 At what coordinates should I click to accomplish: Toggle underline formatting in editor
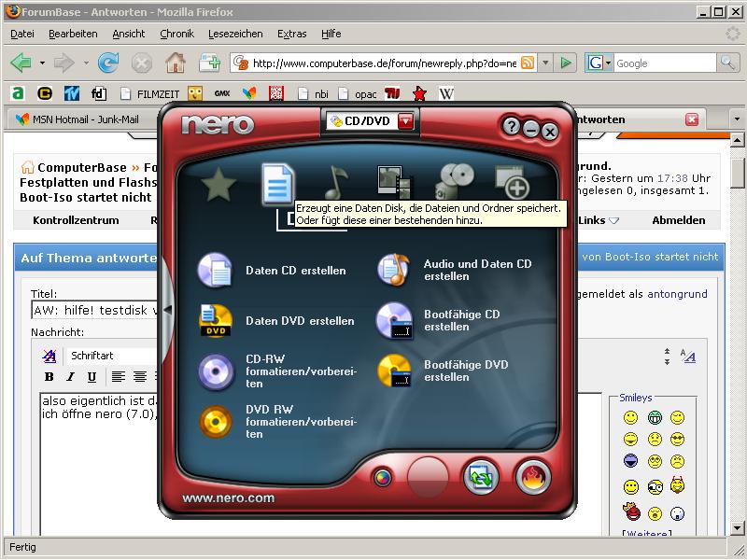(92, 377)
